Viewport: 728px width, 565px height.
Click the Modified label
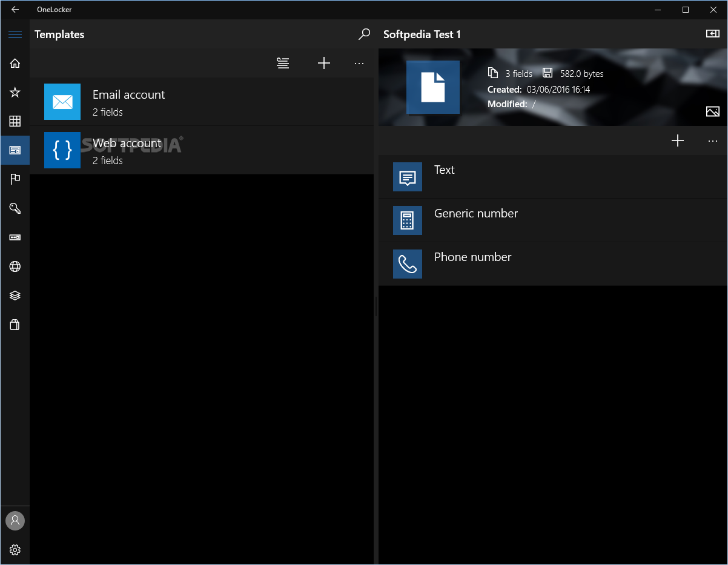(x=508, y=104)
